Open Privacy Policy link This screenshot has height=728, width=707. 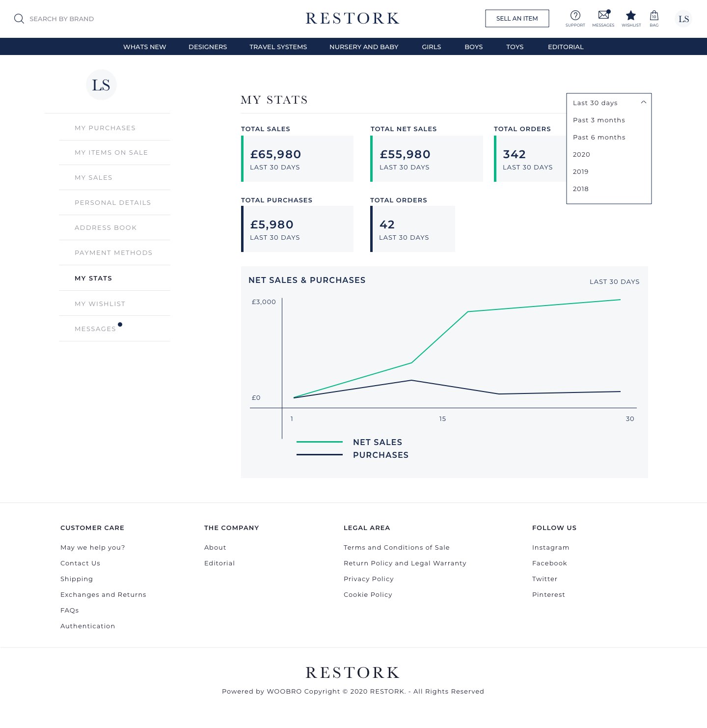click(x=369, y=579)
